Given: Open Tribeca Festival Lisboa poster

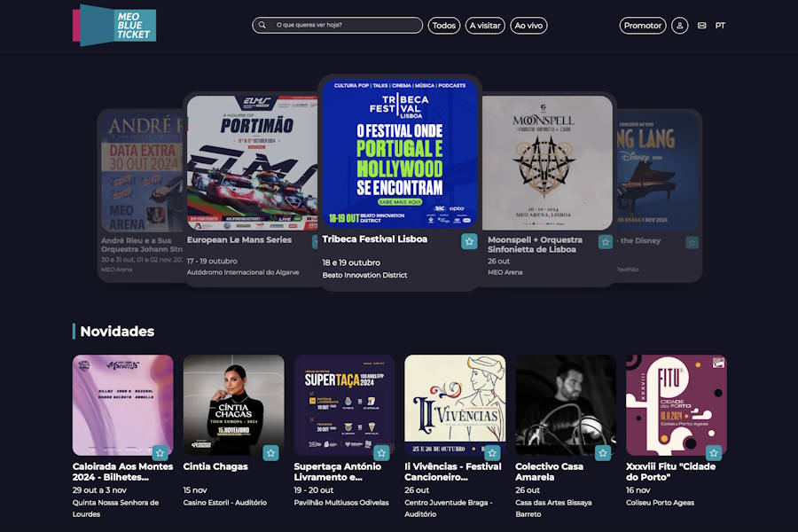Looking at the screenshot, I should (x=400, y=153).
